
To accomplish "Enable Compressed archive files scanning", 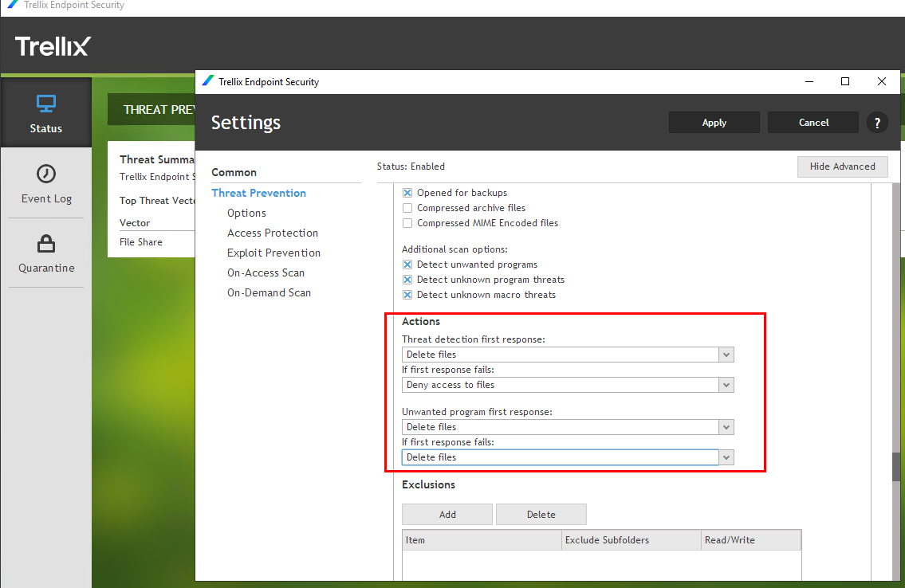I will 407,207.
